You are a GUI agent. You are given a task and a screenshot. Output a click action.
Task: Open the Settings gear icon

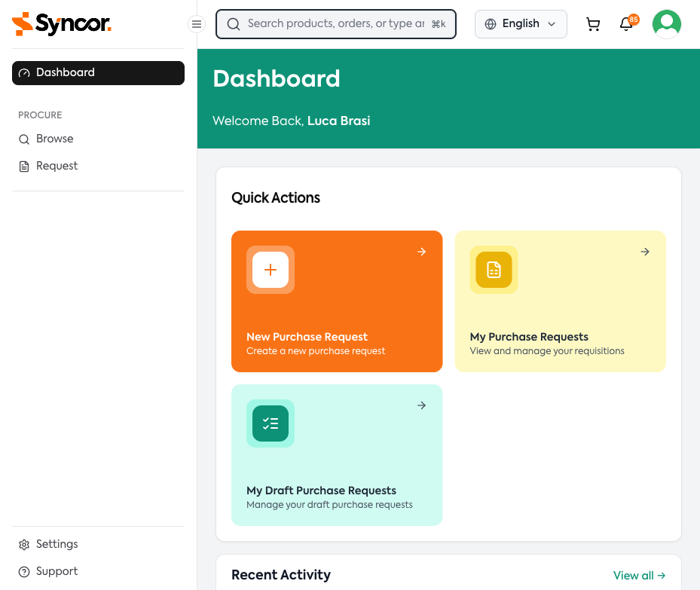(23, 544)
